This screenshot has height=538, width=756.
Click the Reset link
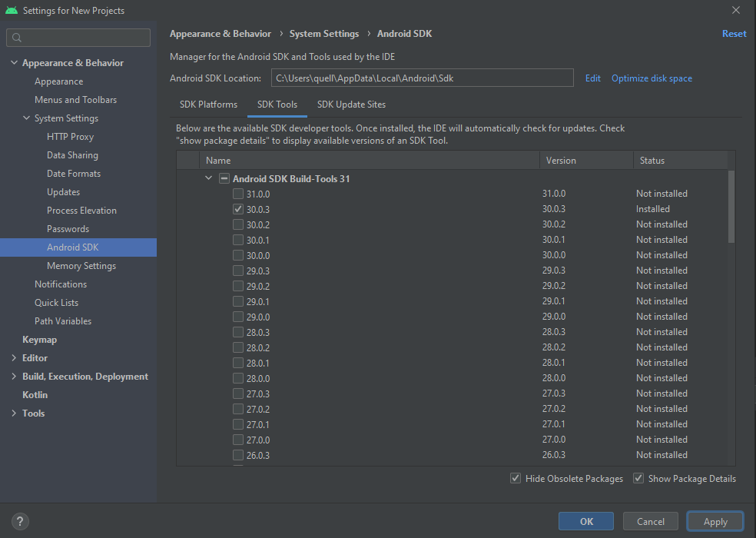[x=734, y=34]
